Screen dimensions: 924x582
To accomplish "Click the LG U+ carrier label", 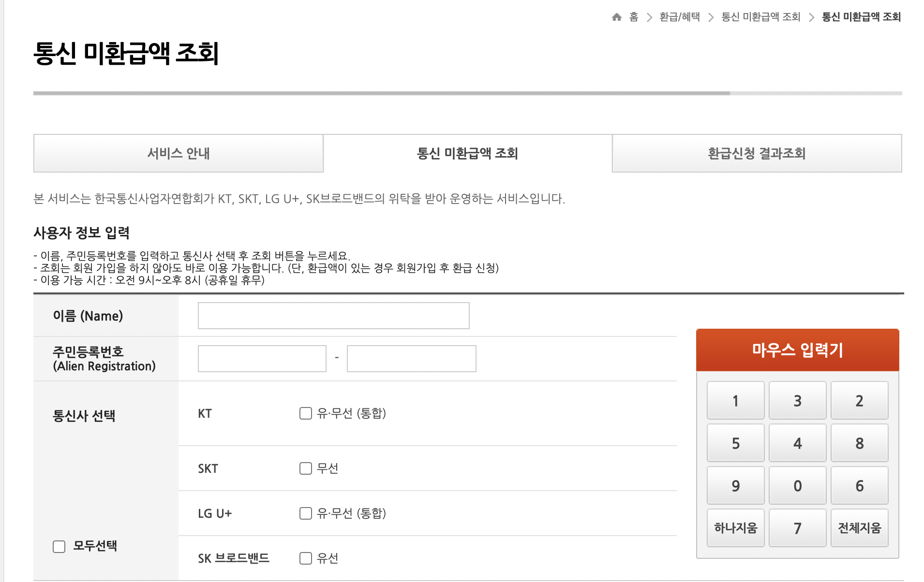I will tap(215, 513).
